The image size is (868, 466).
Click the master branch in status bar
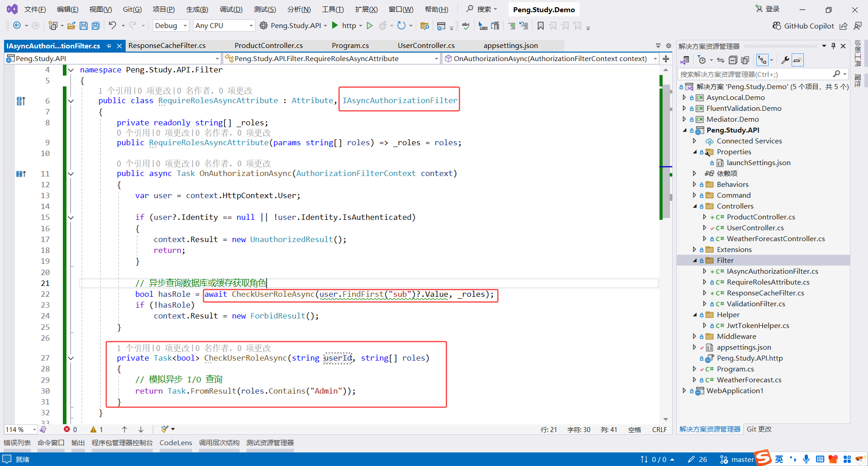(x=737, y=459)
